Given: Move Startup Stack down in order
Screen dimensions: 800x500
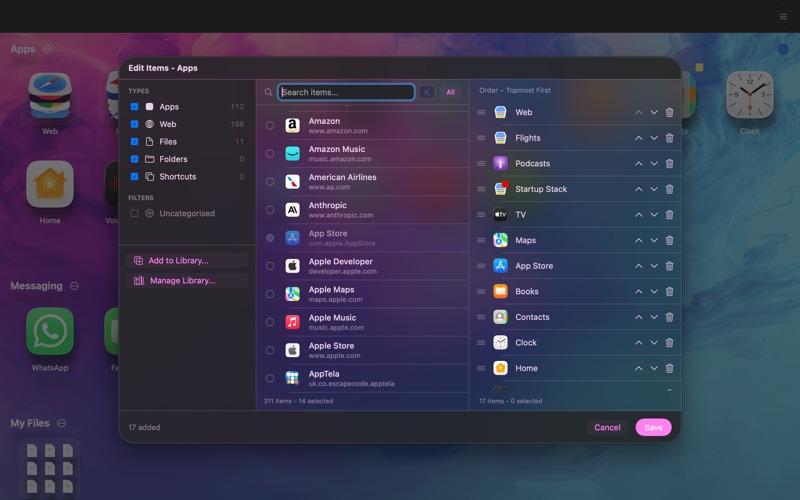Looking at the screenshot, I should point(654,189).
